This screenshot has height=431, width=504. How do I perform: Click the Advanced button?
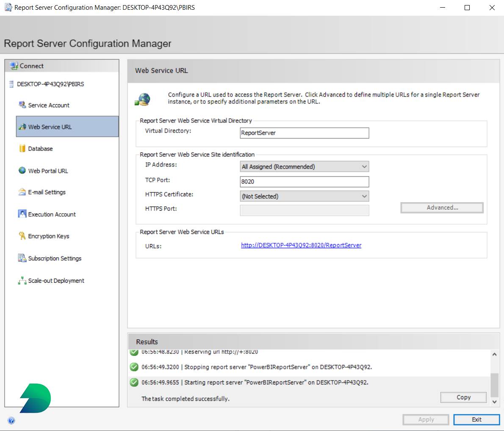coord(442,208)
